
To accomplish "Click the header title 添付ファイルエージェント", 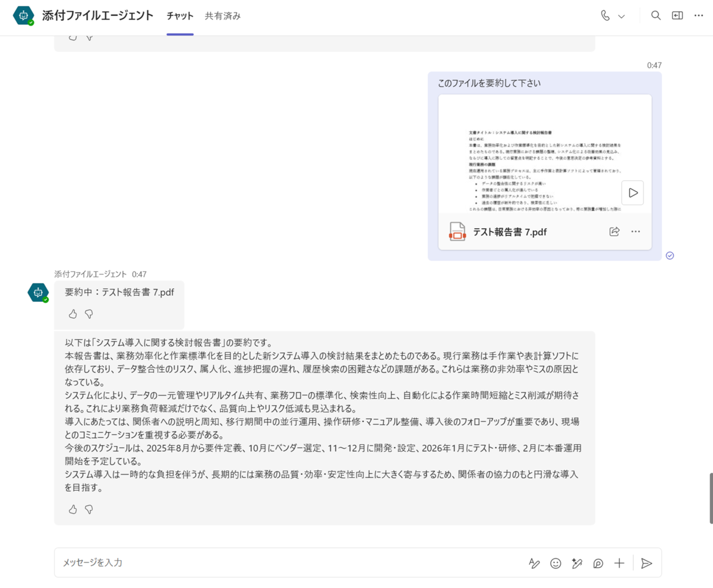I will click(98, 16).
